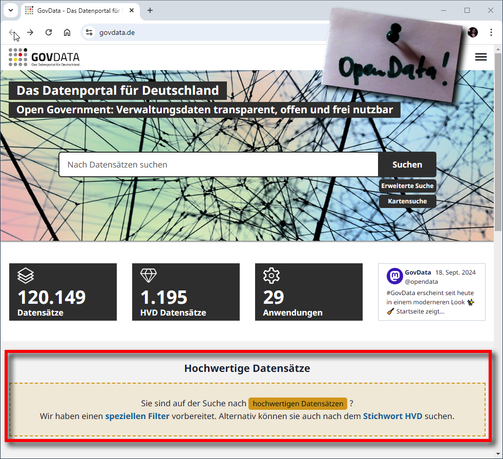Image resolution: width=503 pixels, height=459 pixels.
Task: Follow the speziellen Filter link
Action: [x=137, y=416]
